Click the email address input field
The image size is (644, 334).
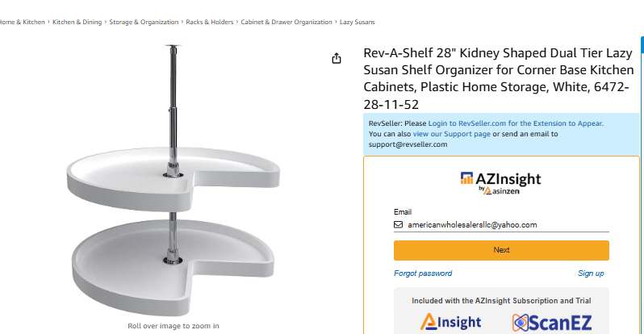click(507, 225)
